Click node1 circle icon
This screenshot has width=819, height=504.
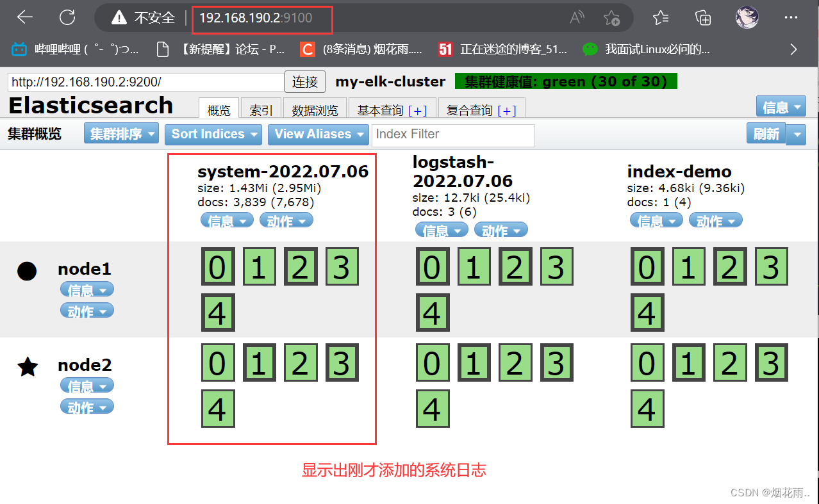click(27, 272)
